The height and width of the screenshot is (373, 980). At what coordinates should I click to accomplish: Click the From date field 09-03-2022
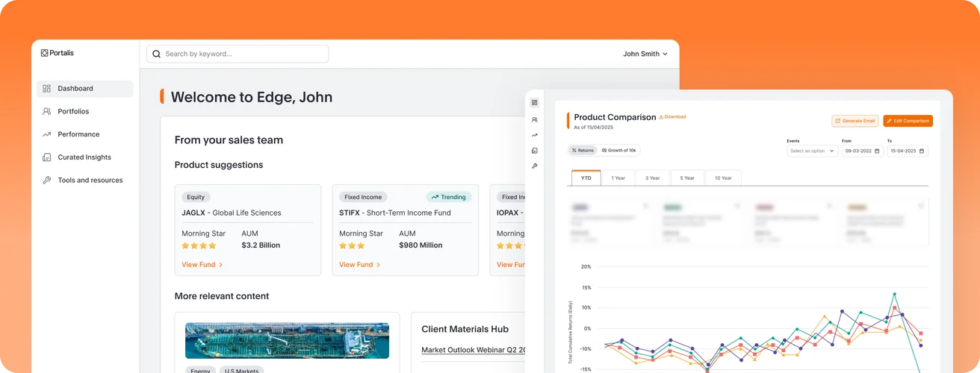[863, 151]
